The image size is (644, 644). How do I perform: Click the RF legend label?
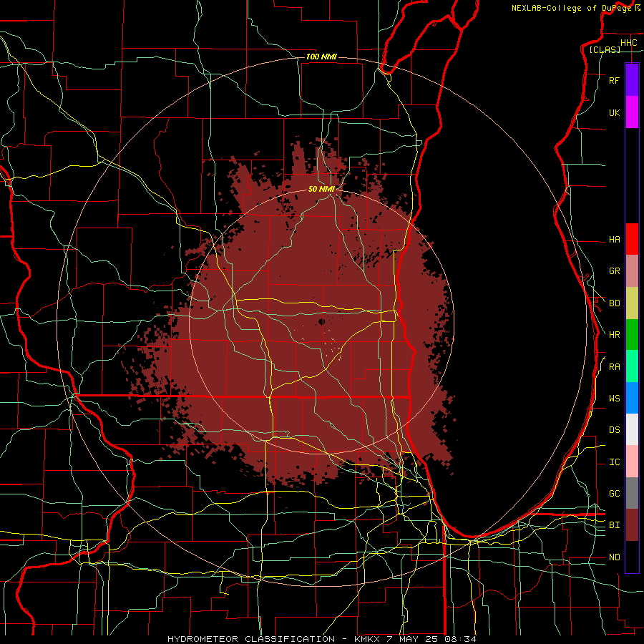coord(614,80)
